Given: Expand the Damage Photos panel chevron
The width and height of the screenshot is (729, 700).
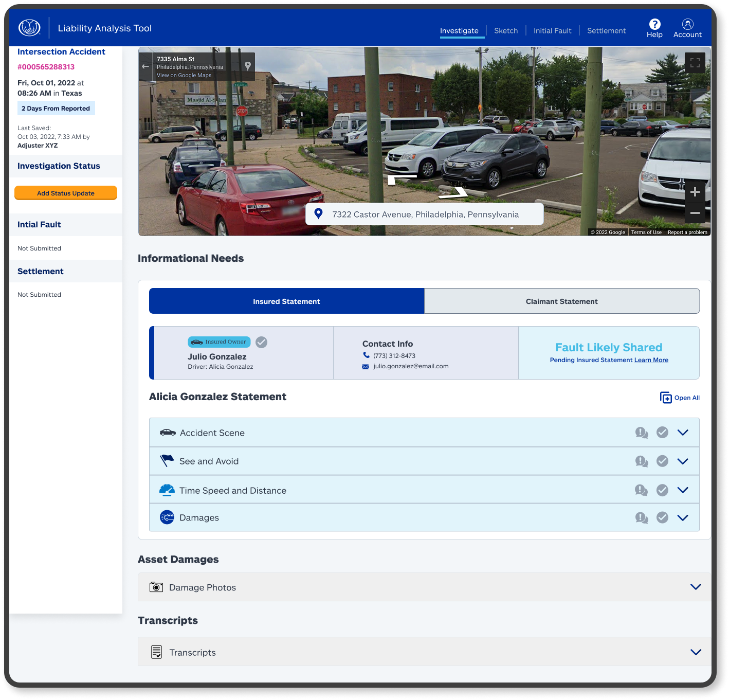Looking at the screenshot, I should pos(696,587).
